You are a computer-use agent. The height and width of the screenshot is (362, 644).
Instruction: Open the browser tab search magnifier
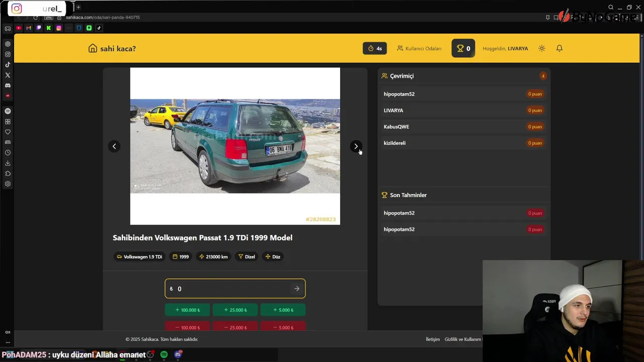pos(611,7)
